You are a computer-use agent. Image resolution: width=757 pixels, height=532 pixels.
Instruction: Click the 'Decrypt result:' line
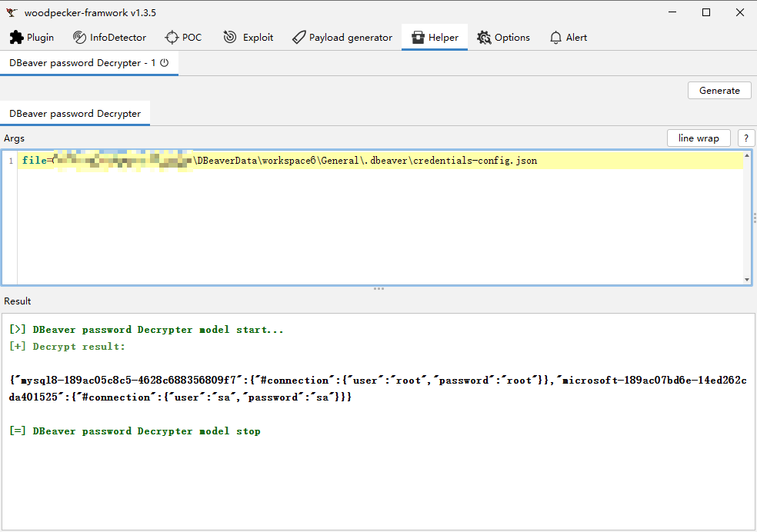[67, 346]
